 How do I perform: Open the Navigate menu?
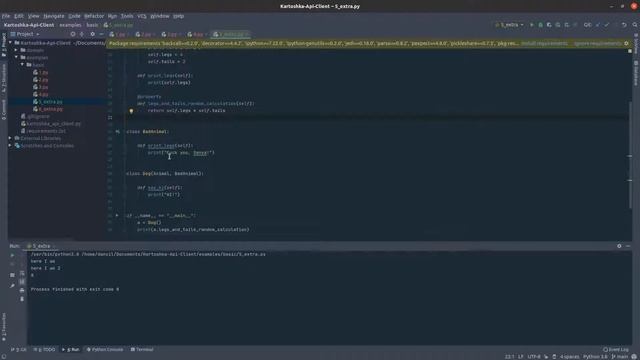[54, 16]
